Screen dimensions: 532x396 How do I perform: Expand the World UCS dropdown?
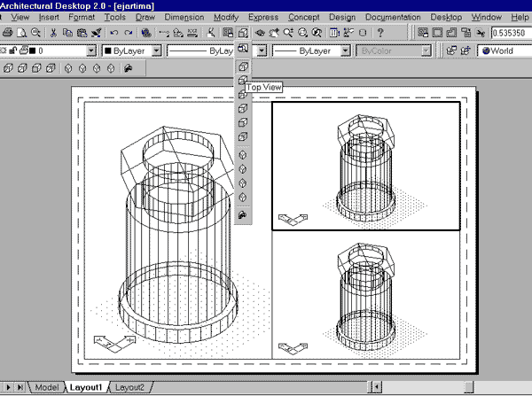pyautogui.click(x=505, y=50)
